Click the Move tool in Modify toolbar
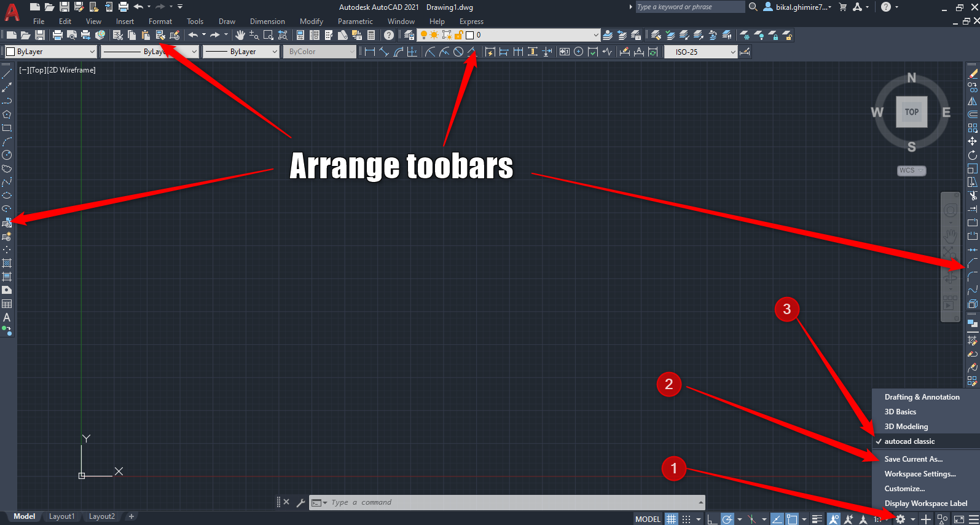Image resolution: width=980 pixels, height=525 pixels. pos(973,141)
